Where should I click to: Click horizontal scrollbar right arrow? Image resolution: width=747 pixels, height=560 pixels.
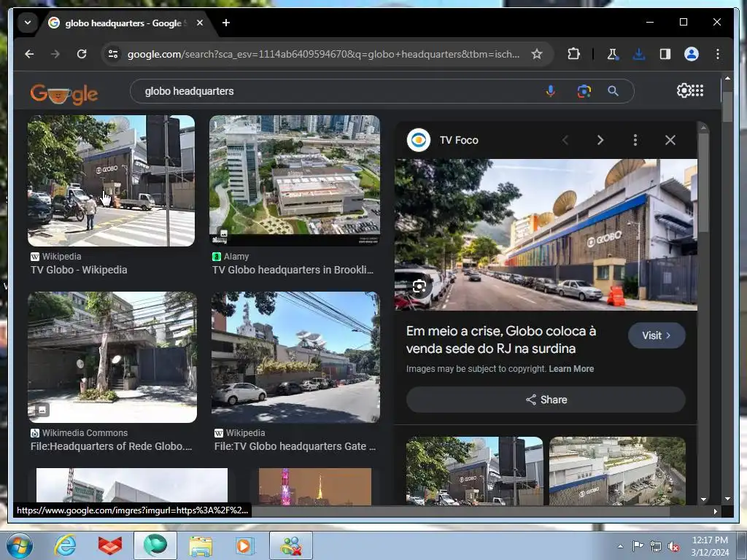coord(715,511)
